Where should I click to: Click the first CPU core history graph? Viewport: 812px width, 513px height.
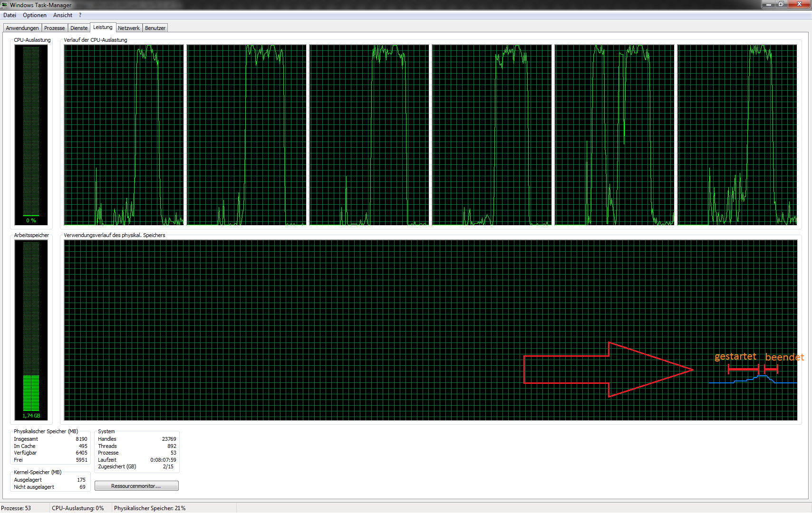tap(124, 134)
